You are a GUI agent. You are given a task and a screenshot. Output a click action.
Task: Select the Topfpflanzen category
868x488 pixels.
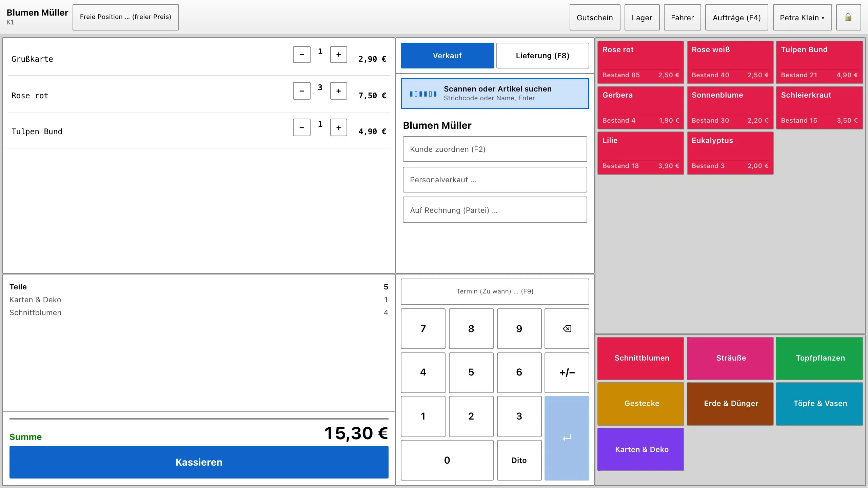pyautogui.click(x=820, y=358)
